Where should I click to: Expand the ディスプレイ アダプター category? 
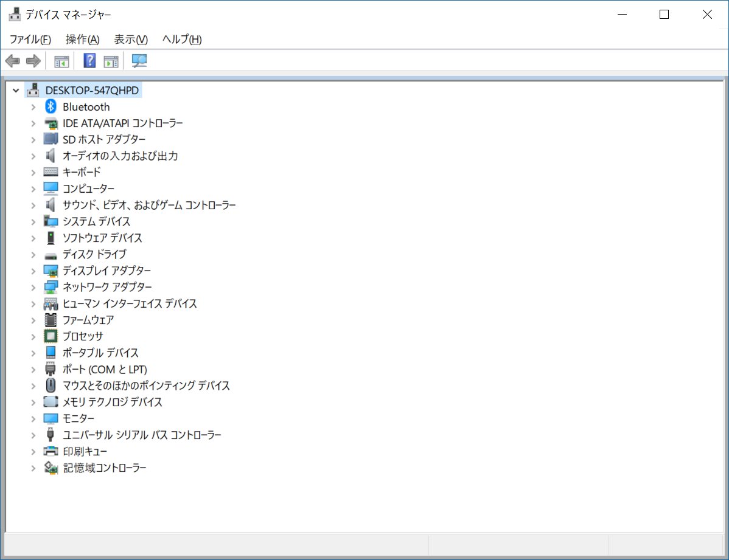33,271
